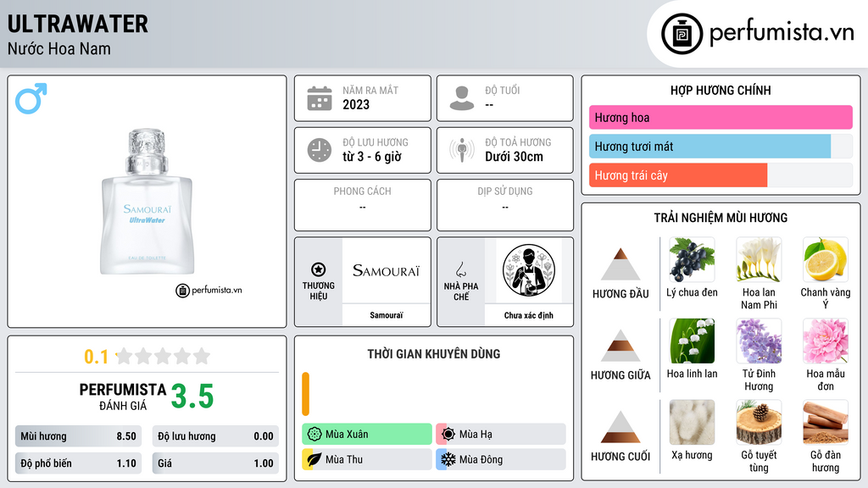Click the perfumer illustration above Chưa xác định

point(529,270)
